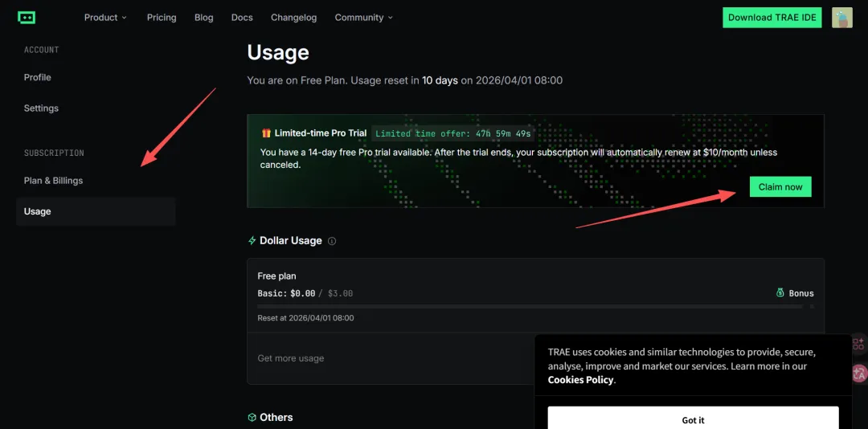The width and height of the screenshot is (868, 429).
Task: Open the user avatar menu
Action: click(x=842, y=18)
